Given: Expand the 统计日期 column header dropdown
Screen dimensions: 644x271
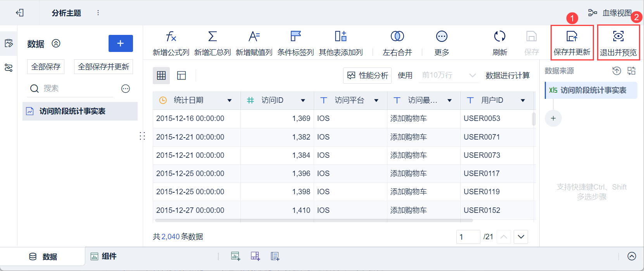Looking at the screenshot, I should (230, 100).
